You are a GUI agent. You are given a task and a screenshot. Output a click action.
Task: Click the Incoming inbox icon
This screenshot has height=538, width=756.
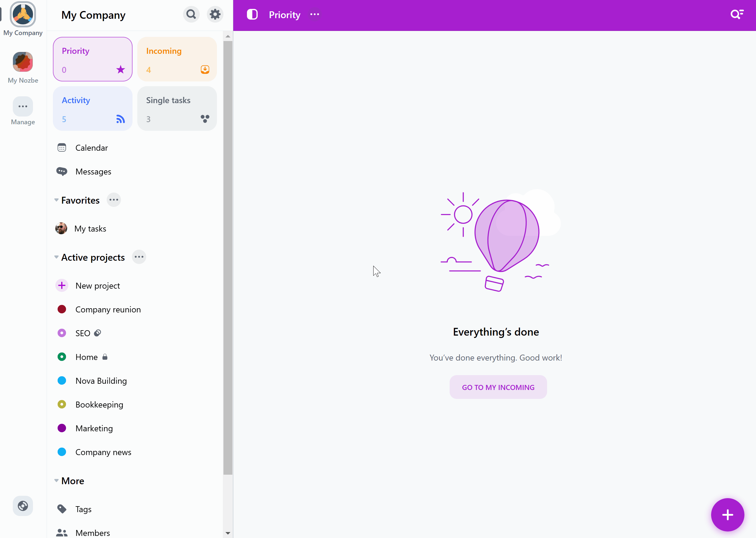point(205,69)
